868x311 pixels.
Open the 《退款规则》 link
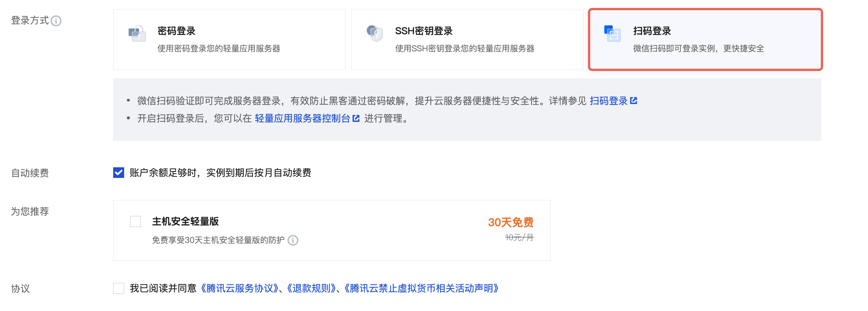click(x=311, y=288)
